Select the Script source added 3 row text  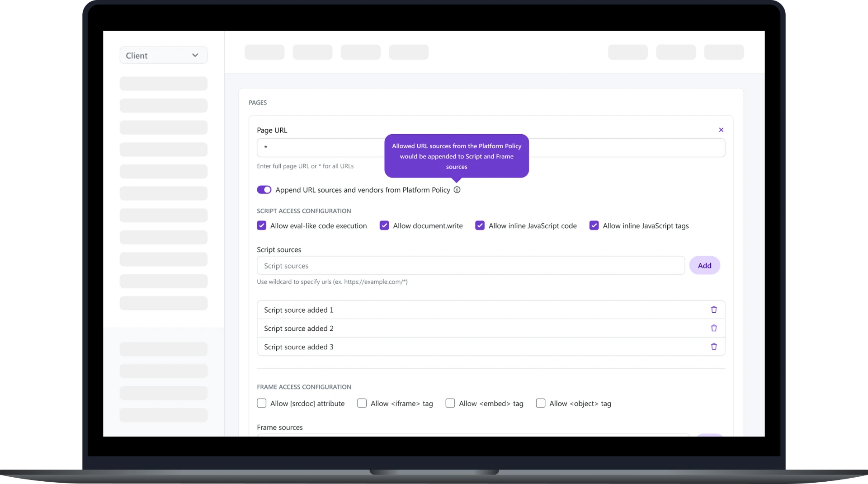[x=298, y=347]
